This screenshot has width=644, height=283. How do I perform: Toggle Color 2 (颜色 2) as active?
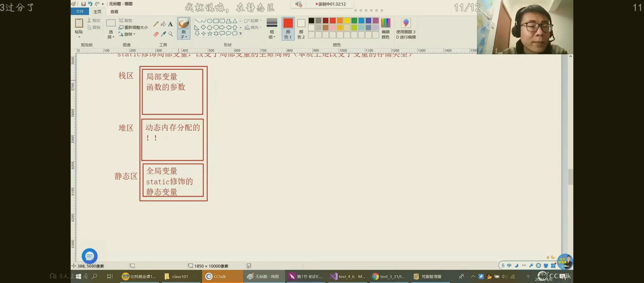click(301, 28)
